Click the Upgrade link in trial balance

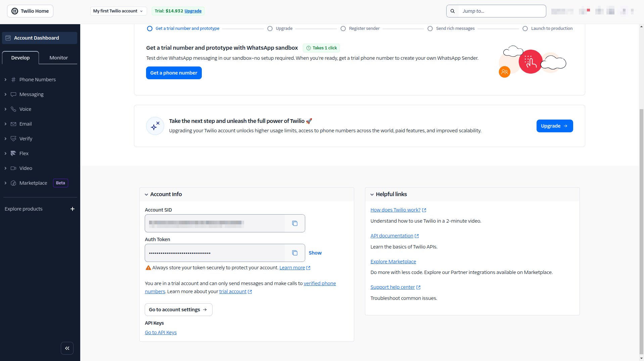coord(193,11)
